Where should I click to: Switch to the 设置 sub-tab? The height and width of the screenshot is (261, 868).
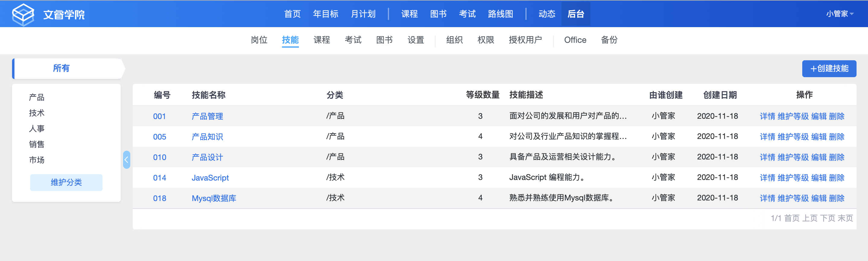point(416,40)
